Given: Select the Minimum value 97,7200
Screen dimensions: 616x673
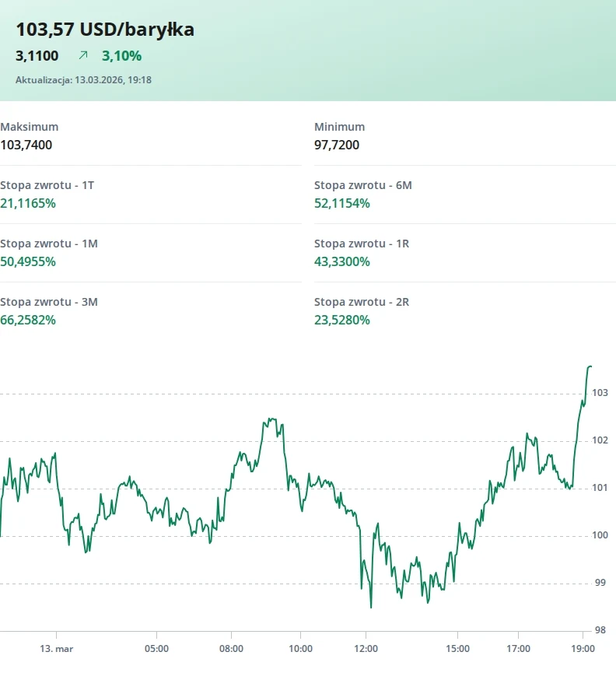Looking at the screenshot, I should 337,145.
